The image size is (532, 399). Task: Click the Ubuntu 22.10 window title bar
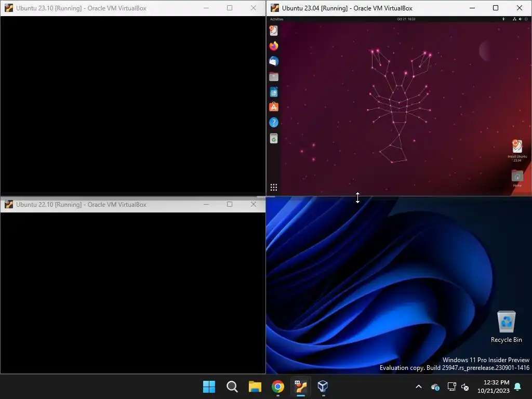pos(133,205)
